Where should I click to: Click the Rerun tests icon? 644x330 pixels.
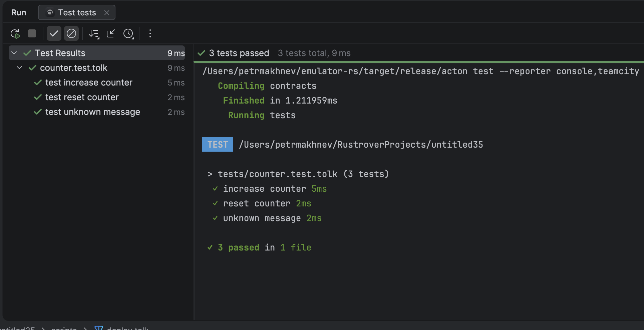click(15, 34)
